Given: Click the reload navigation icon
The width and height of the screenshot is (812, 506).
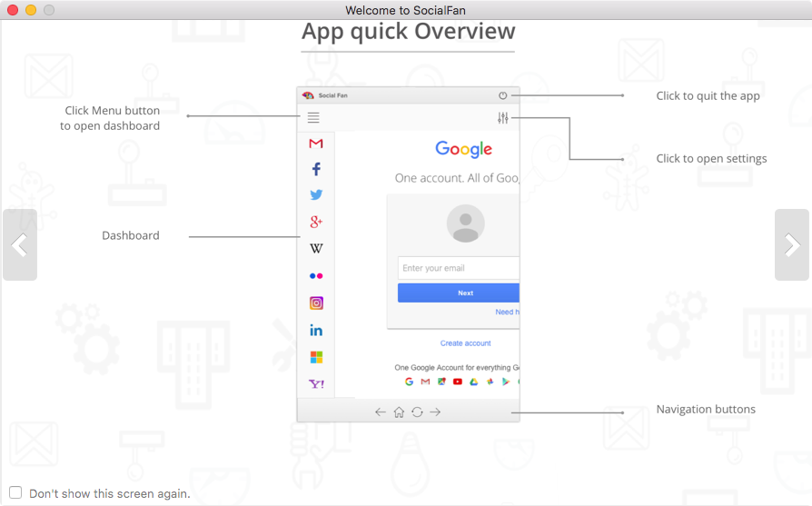Looking at the screenshot, I should click(418, 412).
